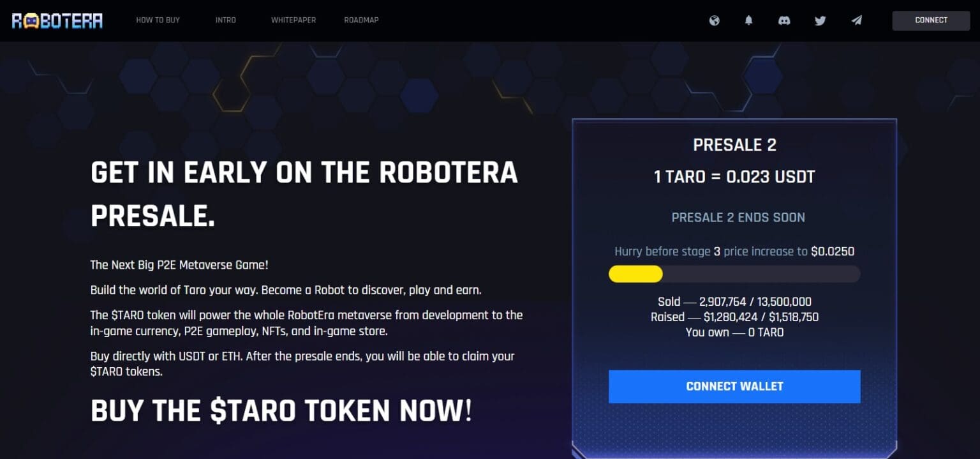Click the blue Connect Wallet button
The width and height of the screenshot is (980, 459).
[x=734, y=386]
